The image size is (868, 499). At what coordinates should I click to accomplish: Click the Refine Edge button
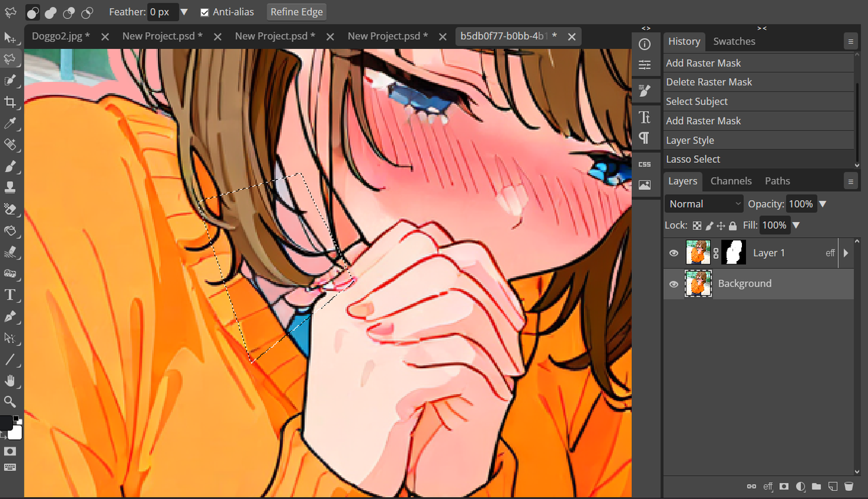pos(297,12)
